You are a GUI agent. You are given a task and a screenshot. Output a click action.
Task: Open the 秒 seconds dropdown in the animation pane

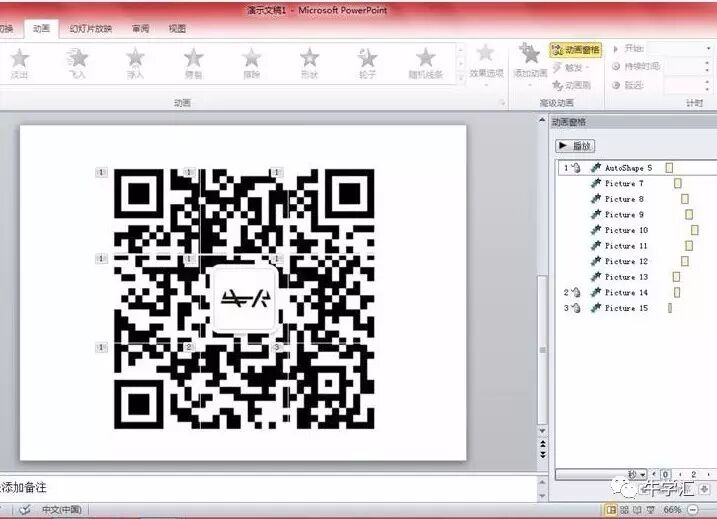click(x=637, y=475)
